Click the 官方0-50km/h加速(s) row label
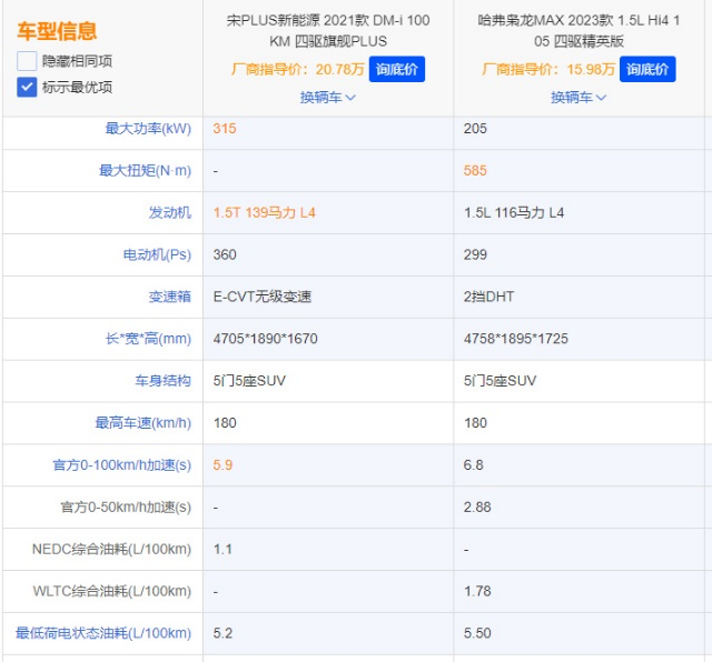 point(126,507)
